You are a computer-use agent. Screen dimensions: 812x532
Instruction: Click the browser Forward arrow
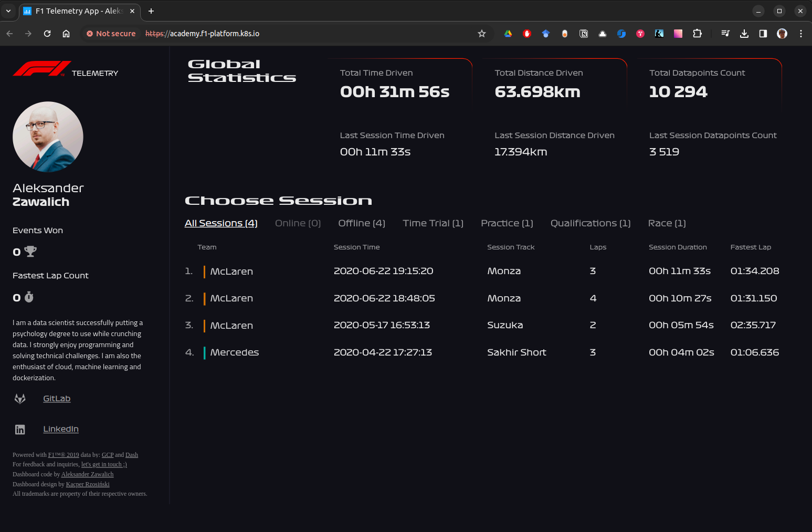28,34
